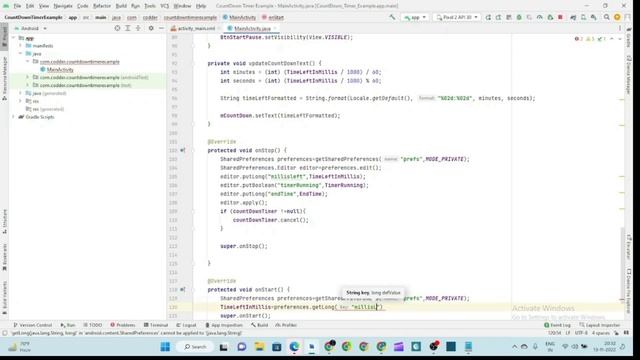Click the Sync Project with Gradle icon
This screenshot has width=640, height=360.
573,18
